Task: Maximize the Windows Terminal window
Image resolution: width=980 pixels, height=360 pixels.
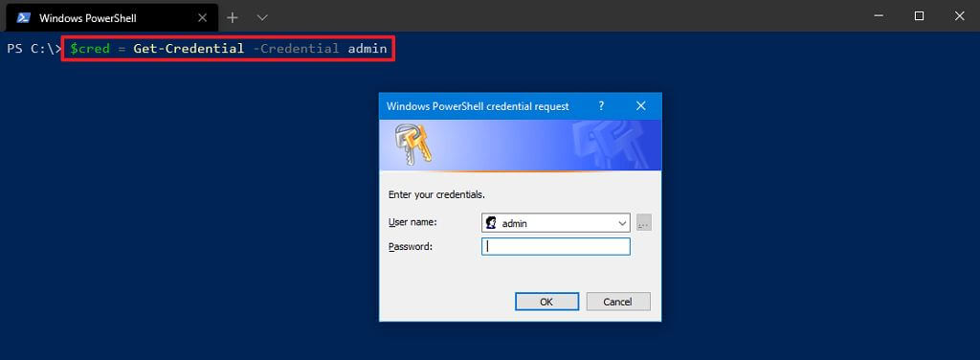Action: click(x=919, y=16)
